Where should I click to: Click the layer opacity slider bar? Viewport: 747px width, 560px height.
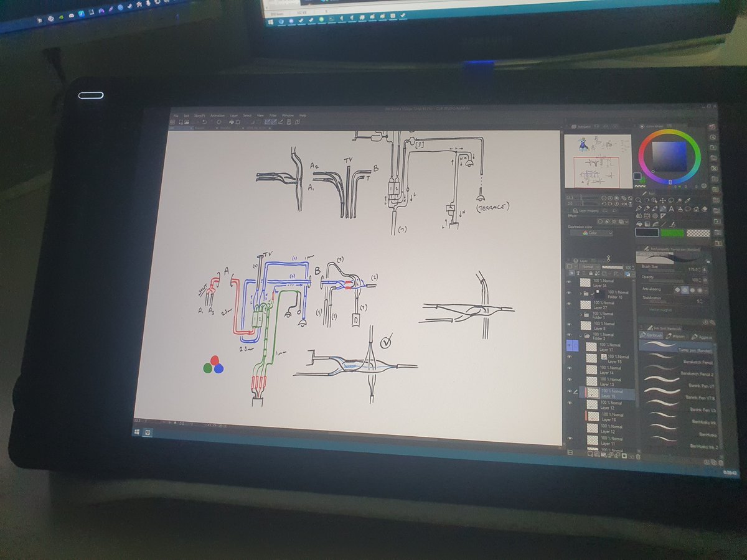(613, 267)
